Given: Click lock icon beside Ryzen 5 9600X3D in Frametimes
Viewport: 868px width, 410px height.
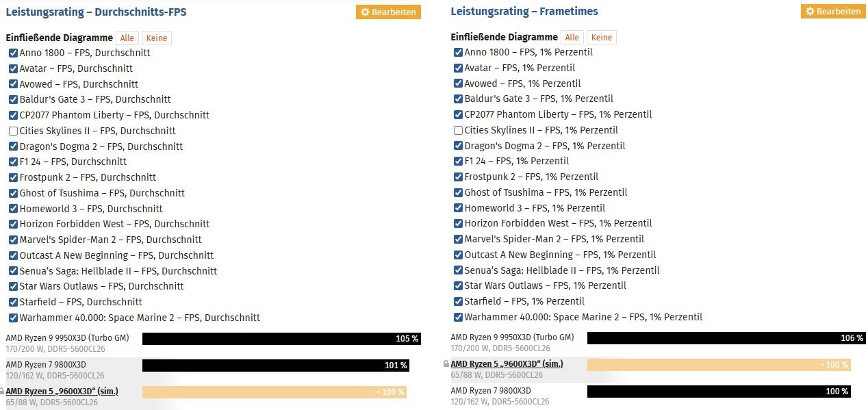Looking at the screenshot, I should point(446,364).
